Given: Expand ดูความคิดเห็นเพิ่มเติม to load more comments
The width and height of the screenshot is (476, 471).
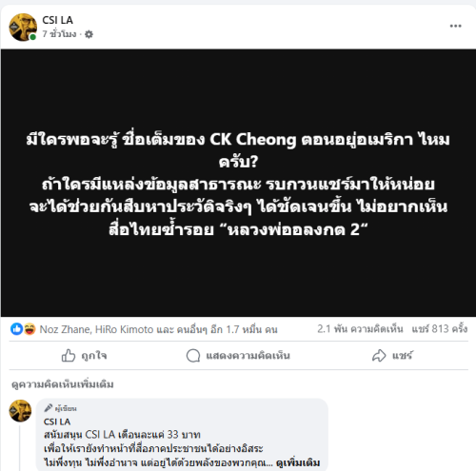Looking at the screenshot, I should coord(63,384).
